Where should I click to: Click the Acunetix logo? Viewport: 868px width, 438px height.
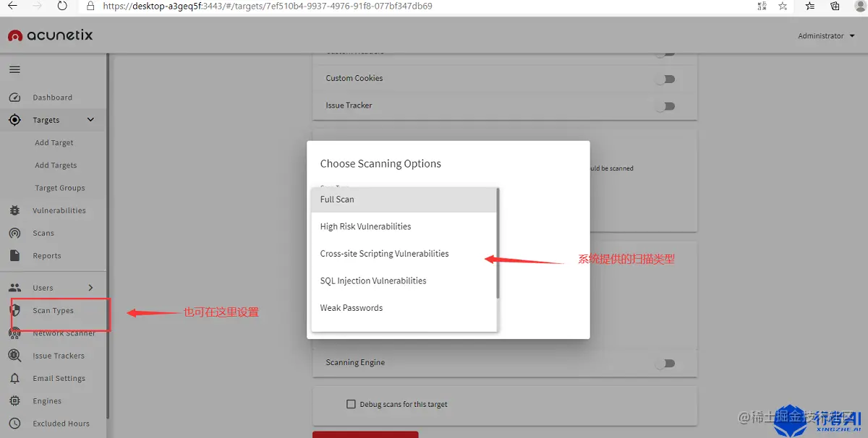coord(51,35)
